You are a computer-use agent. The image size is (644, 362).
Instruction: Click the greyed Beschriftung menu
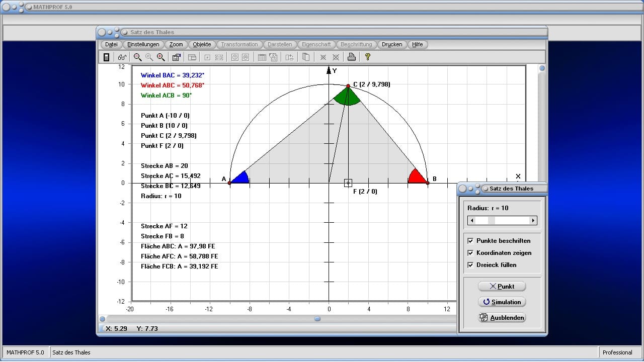pos(356,44)
